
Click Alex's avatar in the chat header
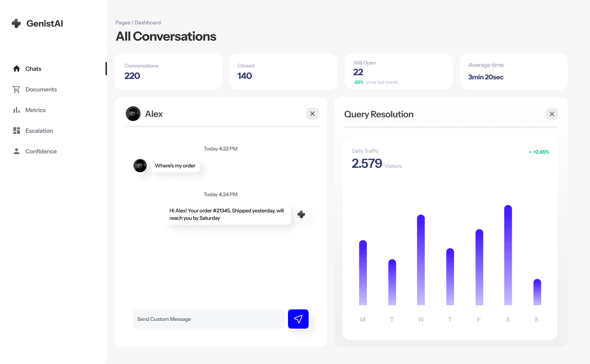pos(133,114)
